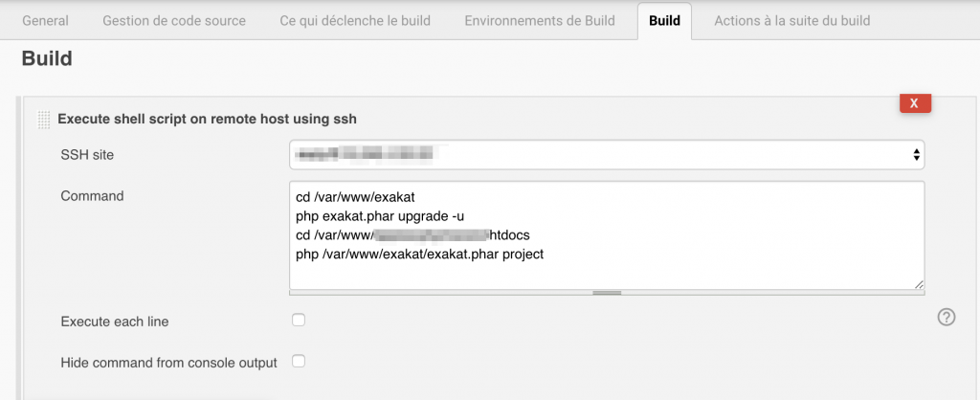Viewport: 980px width, 400px height.
Task: Go to Ce qui déclenche le build tab
Action: pyautogui.click(x=355, y=21)
